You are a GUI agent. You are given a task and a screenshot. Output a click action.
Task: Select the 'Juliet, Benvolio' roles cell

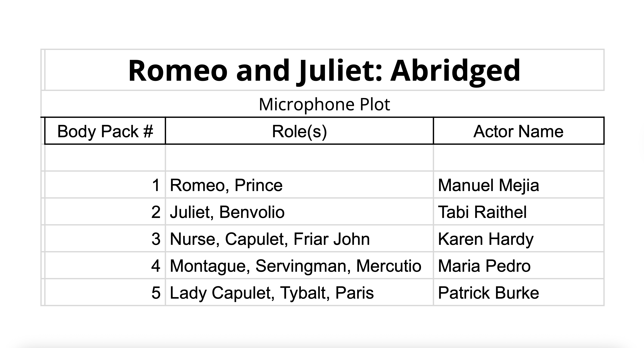click(x=299, y=212)
